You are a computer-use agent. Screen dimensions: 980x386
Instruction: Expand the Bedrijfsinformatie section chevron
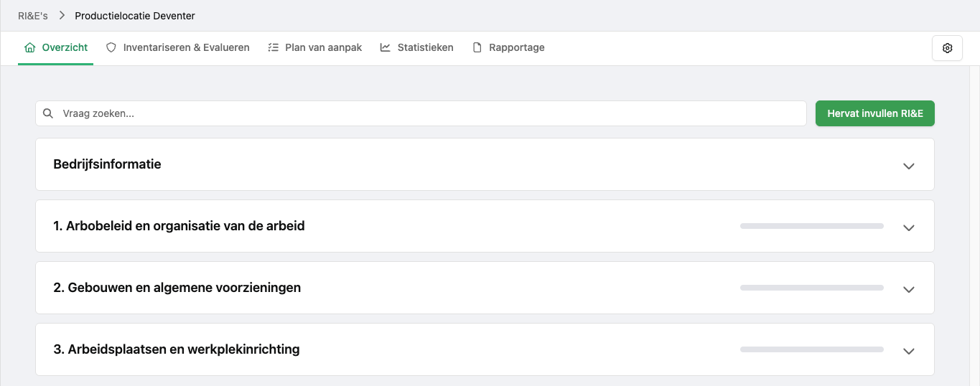click(x=908, y=166)
